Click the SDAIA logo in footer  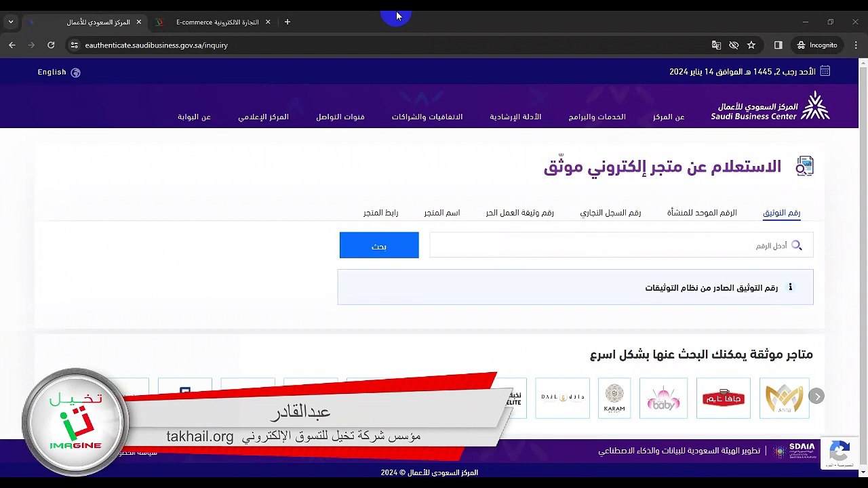click(x=795, y=451)
